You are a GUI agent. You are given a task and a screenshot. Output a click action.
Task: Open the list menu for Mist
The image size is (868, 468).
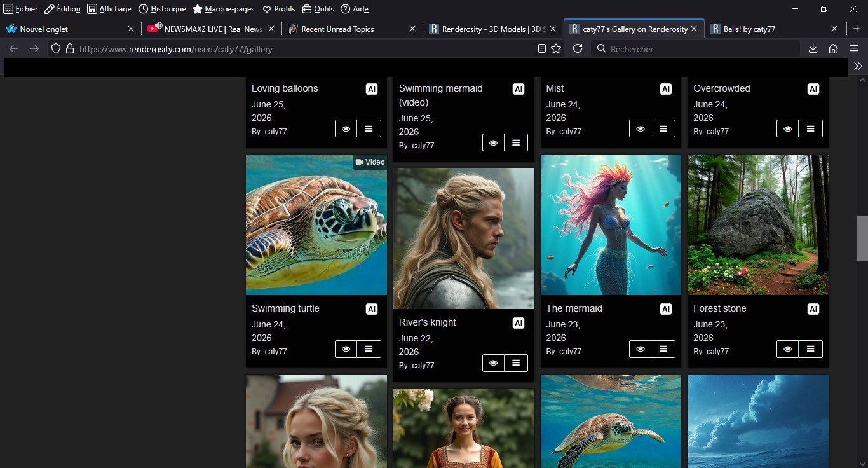(x=663, y=128)
